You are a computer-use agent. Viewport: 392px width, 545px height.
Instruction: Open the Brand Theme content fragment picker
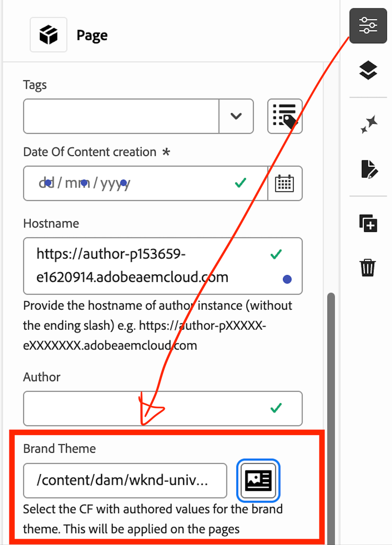click(x=258, y=480)
